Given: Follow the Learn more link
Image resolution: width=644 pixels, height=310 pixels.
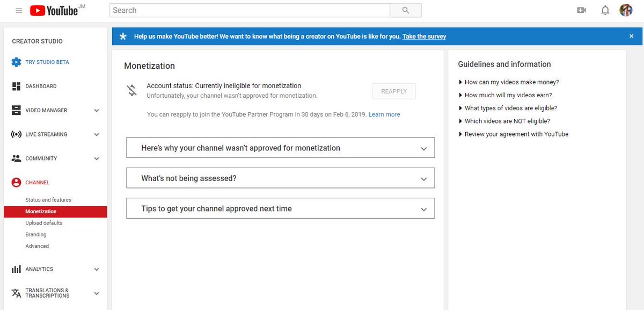Looking at the screenshot, I should point(384,114).
